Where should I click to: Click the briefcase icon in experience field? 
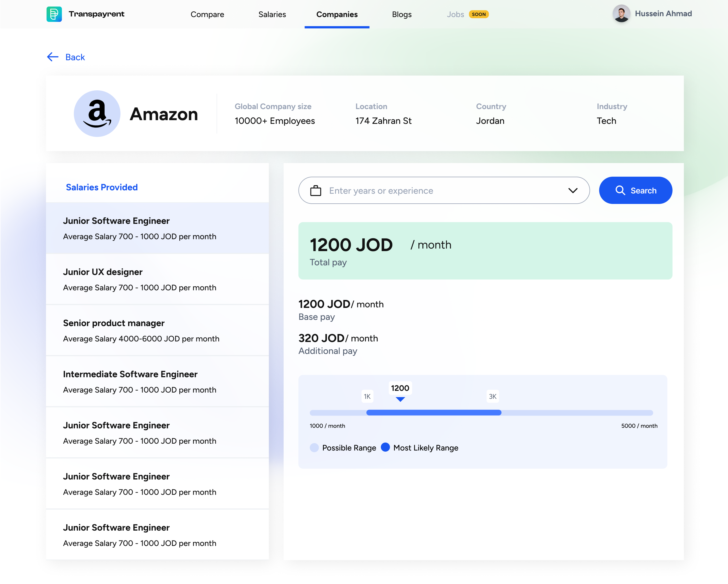tap(315, 191)
